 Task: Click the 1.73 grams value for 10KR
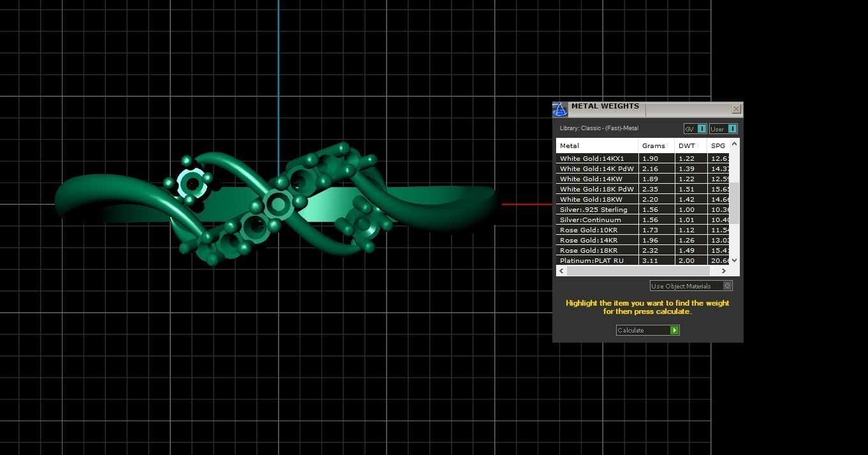(650, 230)
